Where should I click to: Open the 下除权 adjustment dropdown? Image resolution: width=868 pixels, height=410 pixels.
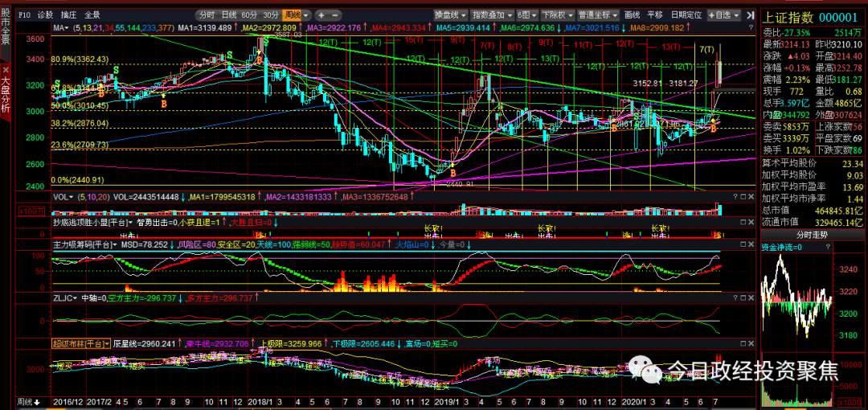pos(557,15)
